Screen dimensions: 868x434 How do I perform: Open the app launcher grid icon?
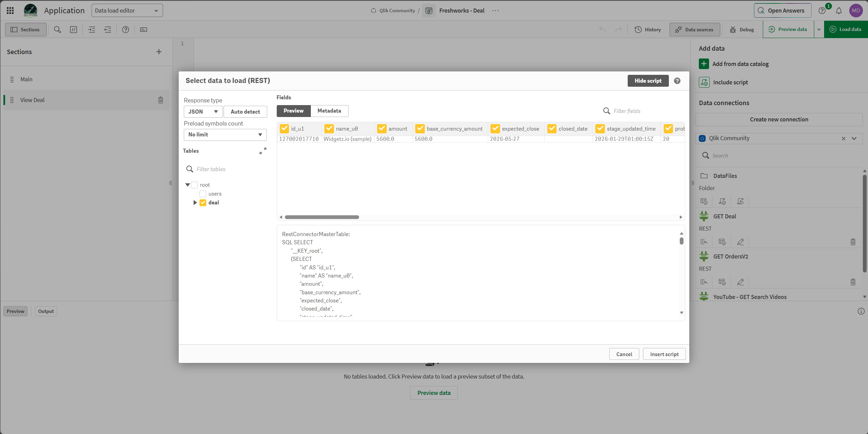(x=10, y=11)
